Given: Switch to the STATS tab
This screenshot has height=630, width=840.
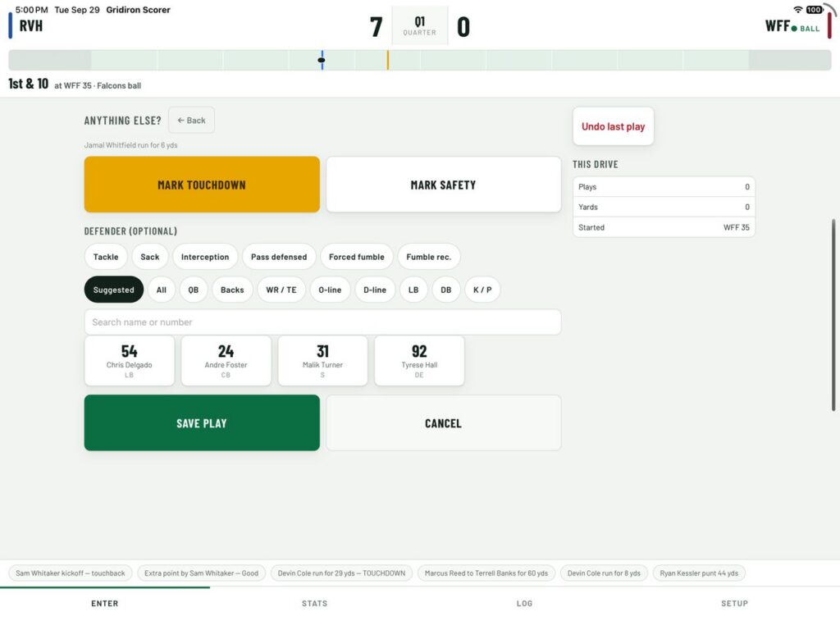Looking at the screenshot, I should 315,603.
